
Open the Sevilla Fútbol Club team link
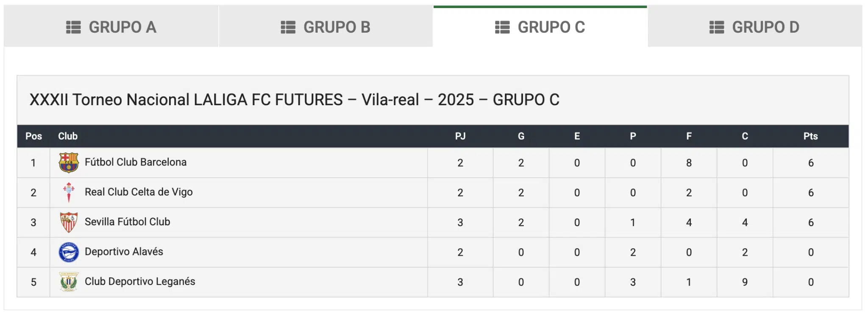tap(128, 222)
